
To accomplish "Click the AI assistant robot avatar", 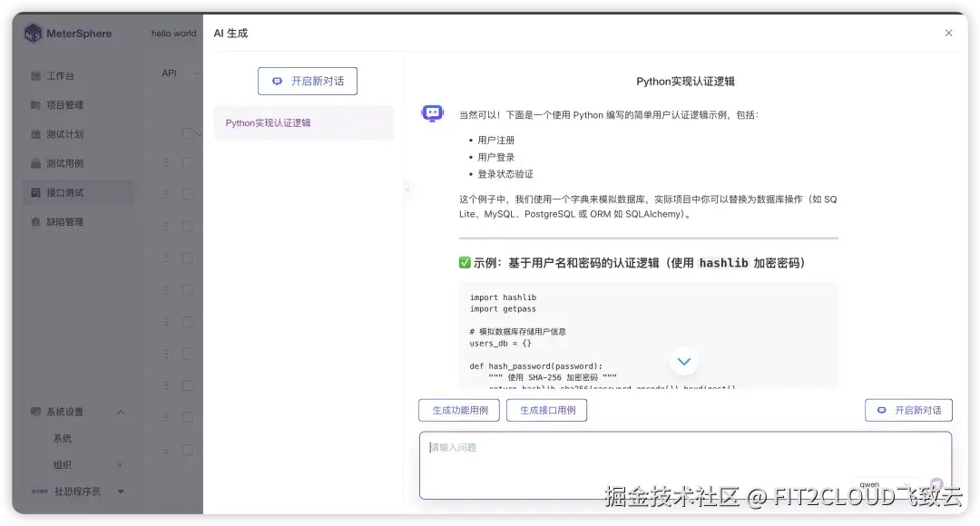I will click(x=433, y=113).
